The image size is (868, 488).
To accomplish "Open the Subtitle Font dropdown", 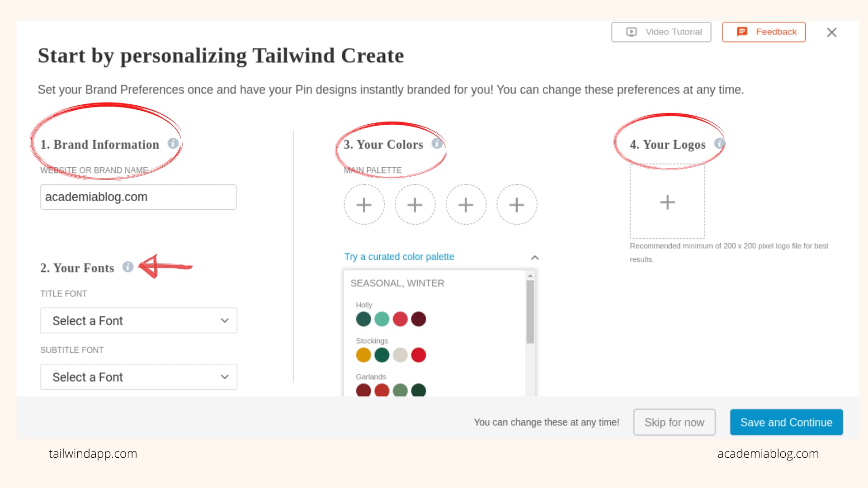I will (139, 377).
